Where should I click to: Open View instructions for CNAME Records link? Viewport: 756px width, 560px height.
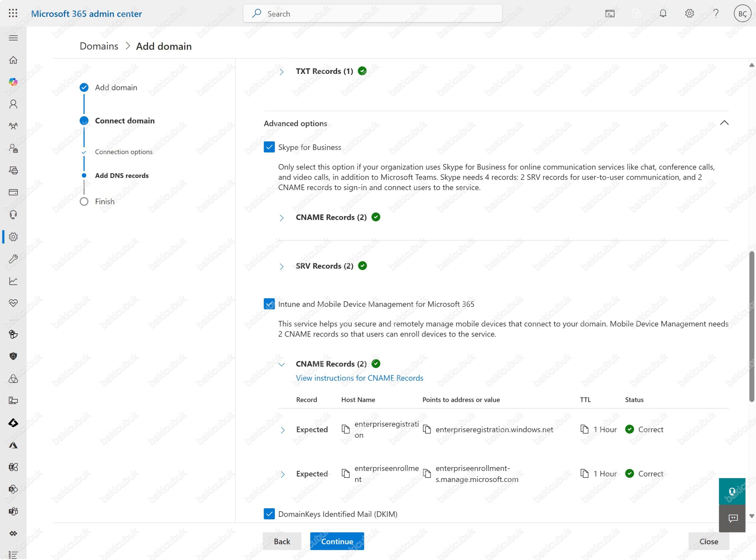(359, 378)
